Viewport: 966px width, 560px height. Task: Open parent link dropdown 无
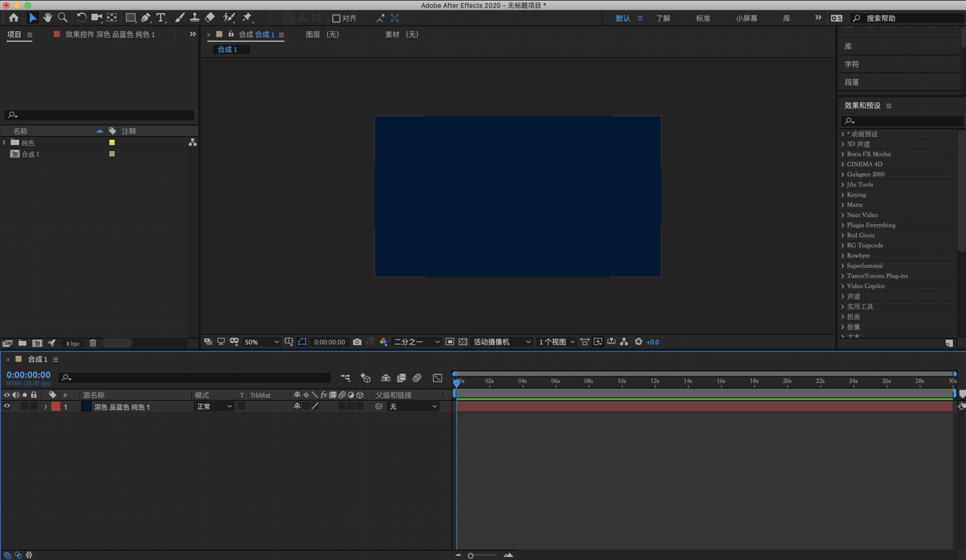[413, 407]
